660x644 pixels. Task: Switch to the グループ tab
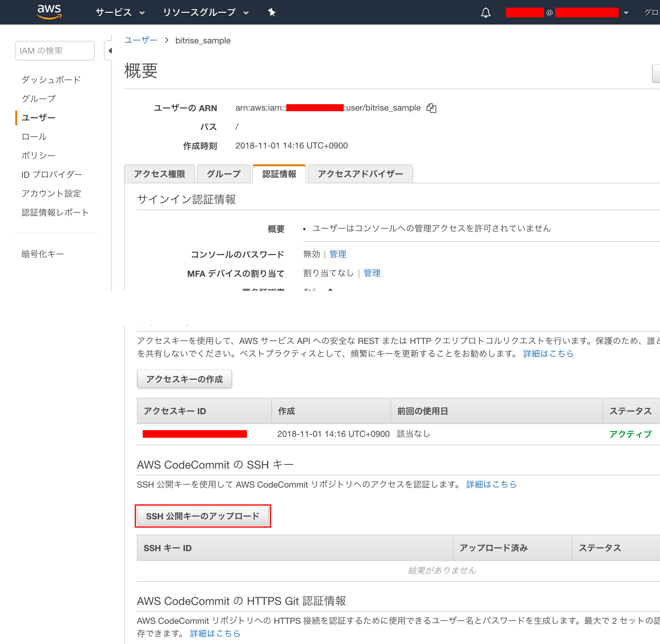(224, 174)
